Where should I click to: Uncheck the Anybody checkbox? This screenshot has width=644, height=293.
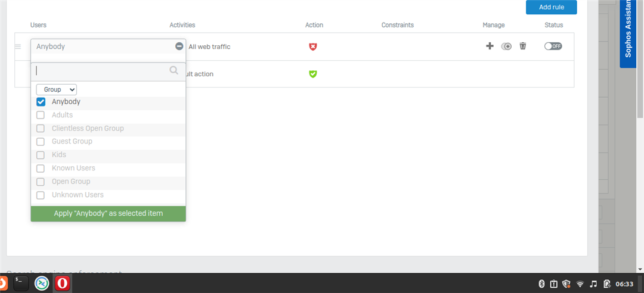click(41, 102)
